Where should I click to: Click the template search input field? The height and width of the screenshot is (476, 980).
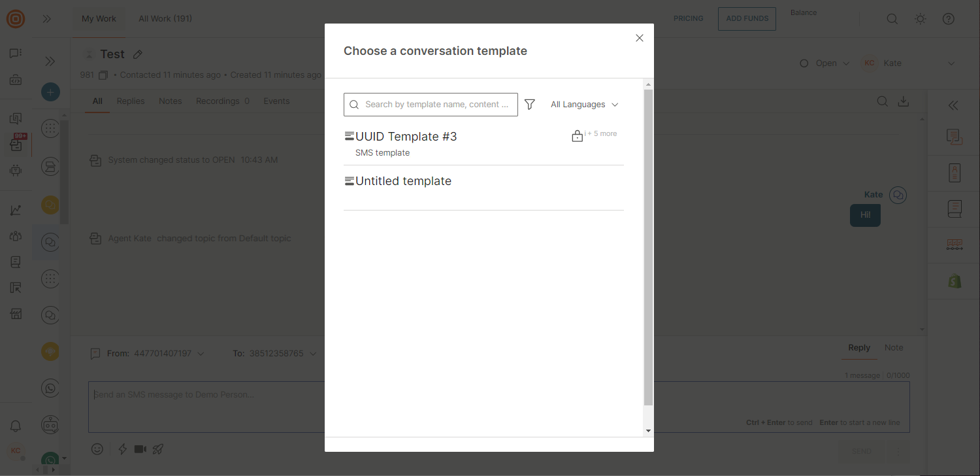[x=436, y=105]
